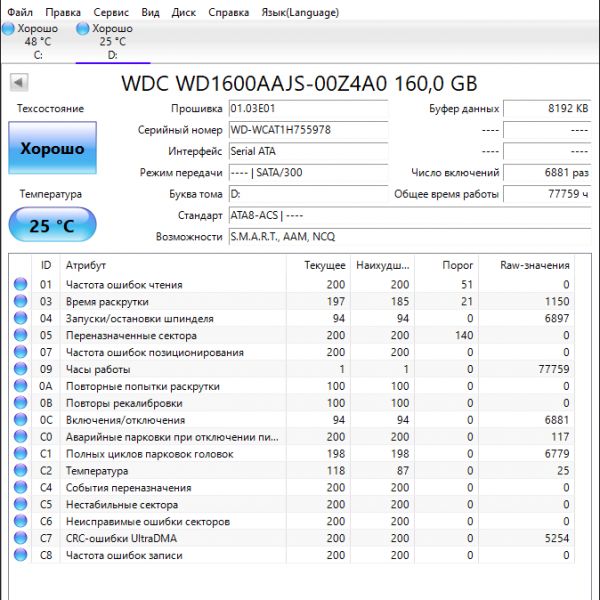600x600 pixels.
Task: Click the ID column header
Action: pyautogui.click(x=46, y=265)
